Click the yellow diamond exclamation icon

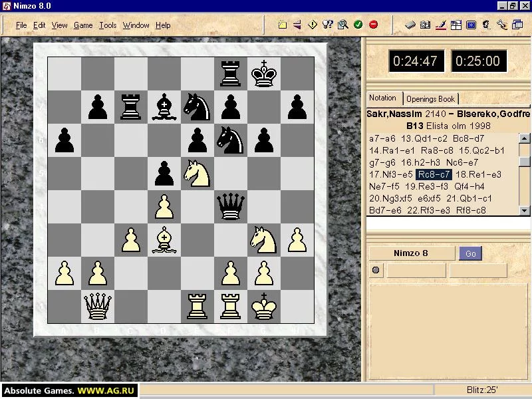313,25
